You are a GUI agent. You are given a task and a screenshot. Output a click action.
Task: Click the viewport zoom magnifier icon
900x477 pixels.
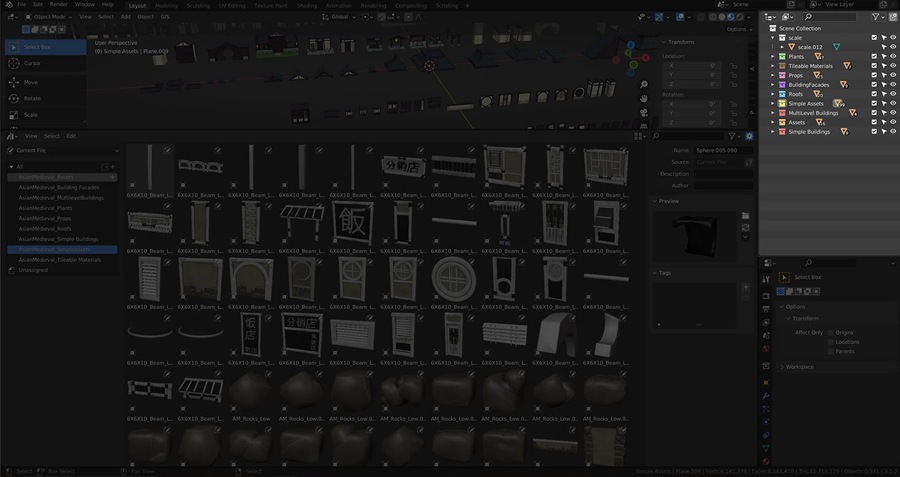644,85
